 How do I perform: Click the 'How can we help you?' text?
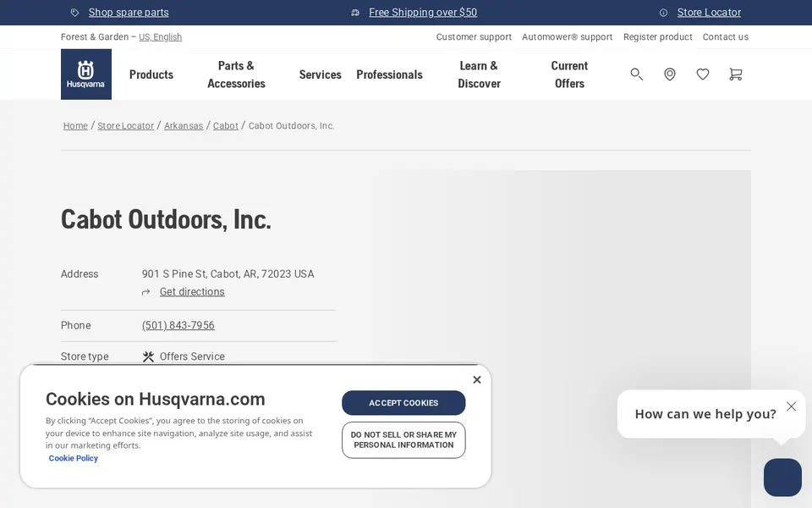[705, 414]
